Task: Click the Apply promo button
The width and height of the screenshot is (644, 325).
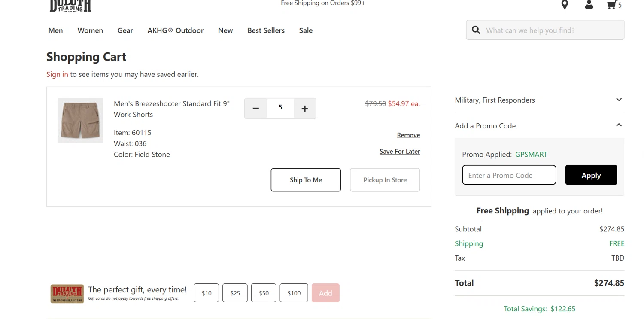Action: pos(591,175)
